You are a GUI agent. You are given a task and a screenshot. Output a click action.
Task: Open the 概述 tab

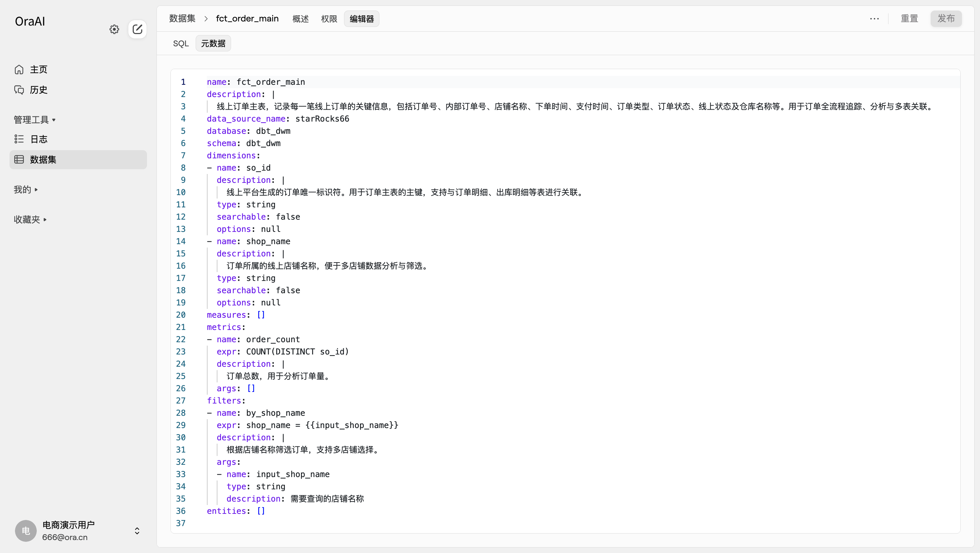click(300, 19)
